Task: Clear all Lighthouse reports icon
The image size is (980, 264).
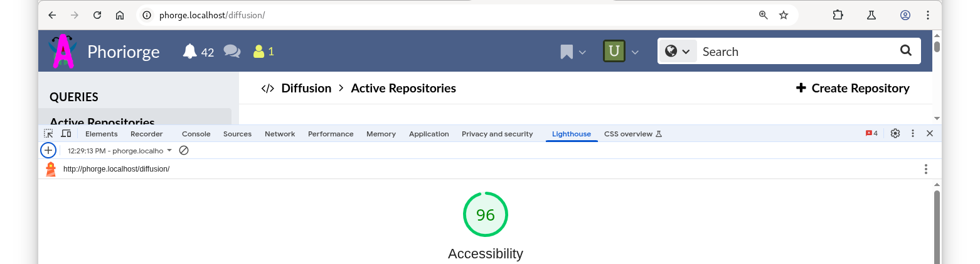Action: click(184, 151)
